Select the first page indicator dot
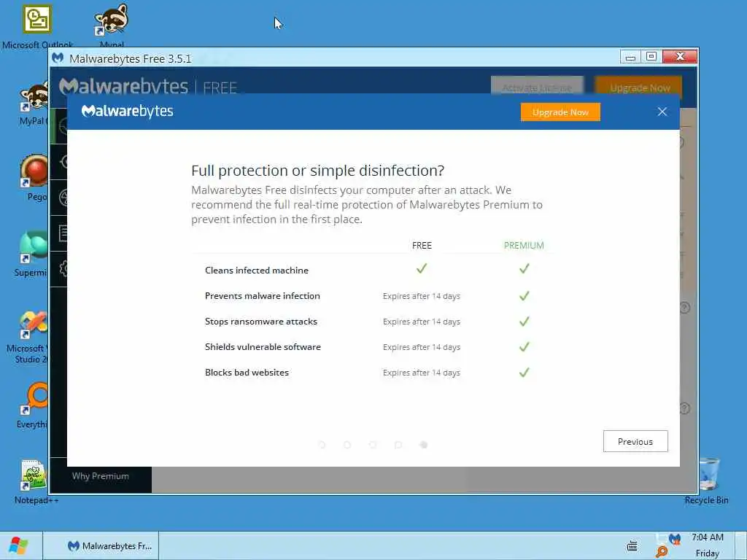 [x=322, y=445]
